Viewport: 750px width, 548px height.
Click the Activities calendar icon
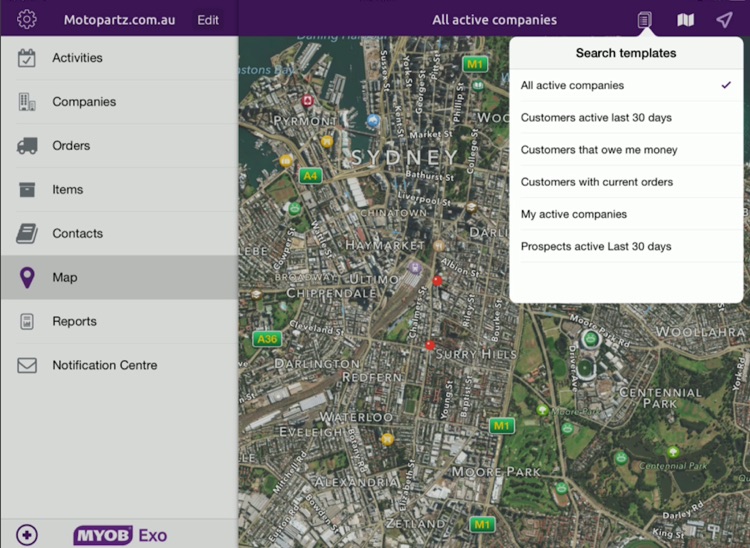pos(27,58)
